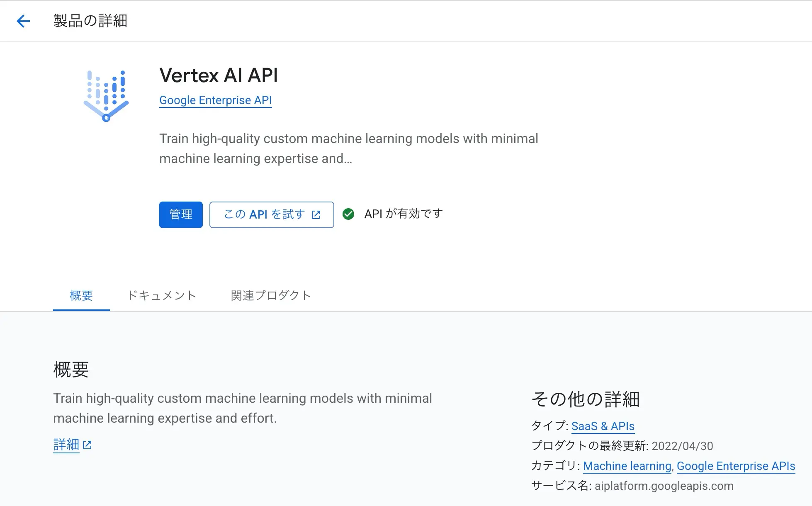Screen dimensions: 812x506
Task: Switch to the 関連プロダクト tab
Action: coord(271,295)
